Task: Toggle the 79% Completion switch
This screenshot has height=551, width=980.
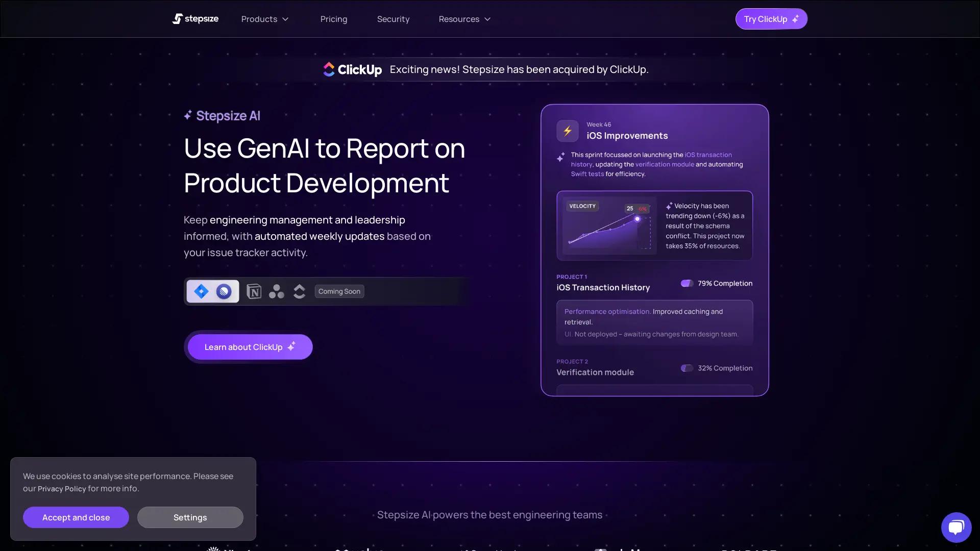Action: point(687,283)
